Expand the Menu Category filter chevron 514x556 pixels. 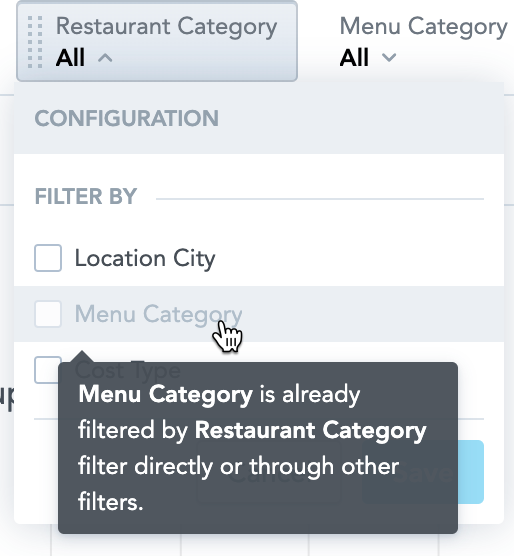click(x=389, y=57)
